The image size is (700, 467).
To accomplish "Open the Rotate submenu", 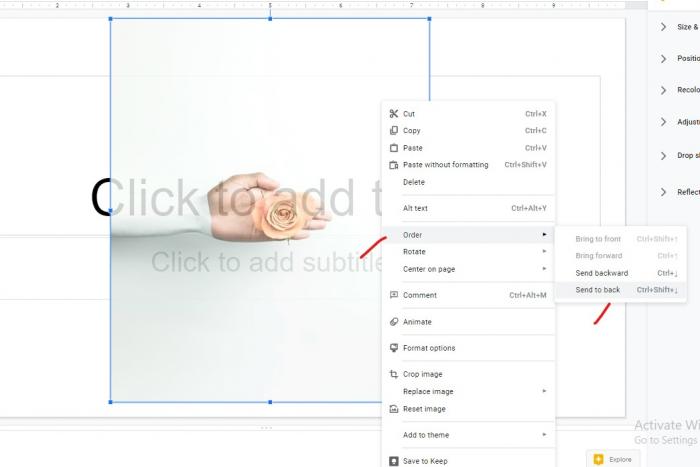I will pos(468,251).
